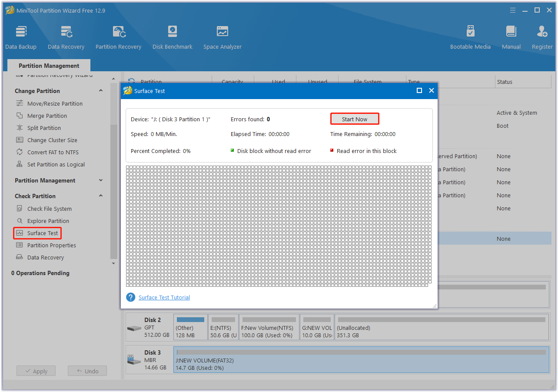The height and width of the screenshot is (392, 558).
Task: Select the J:NEW VOLUME(FAT32) partition
Action: [x=361, y=360]
